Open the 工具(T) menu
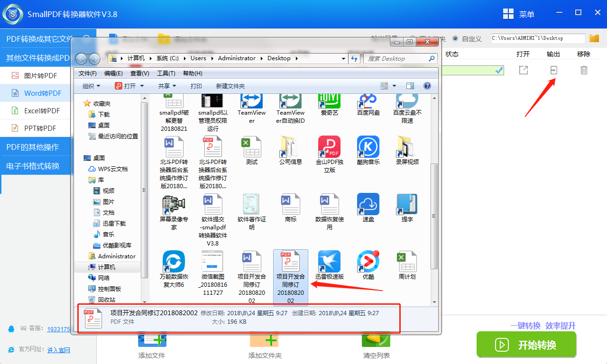607x364 pixels. pos(166,73)
